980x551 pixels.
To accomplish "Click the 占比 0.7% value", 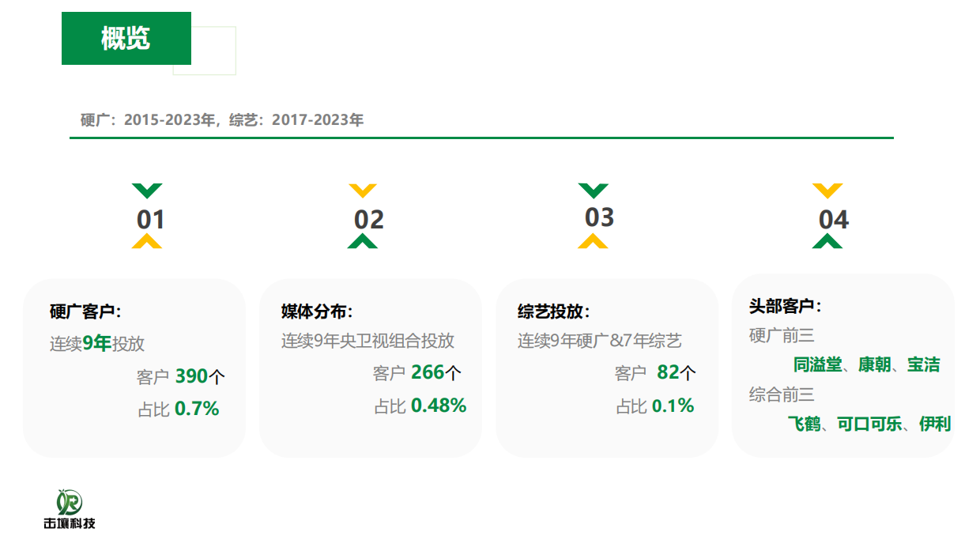I will (179, 409).
